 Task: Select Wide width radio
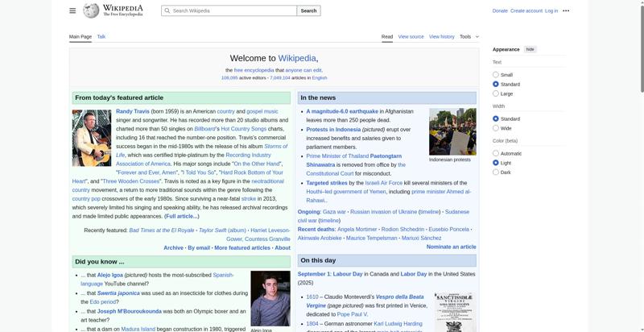point(496,128)
